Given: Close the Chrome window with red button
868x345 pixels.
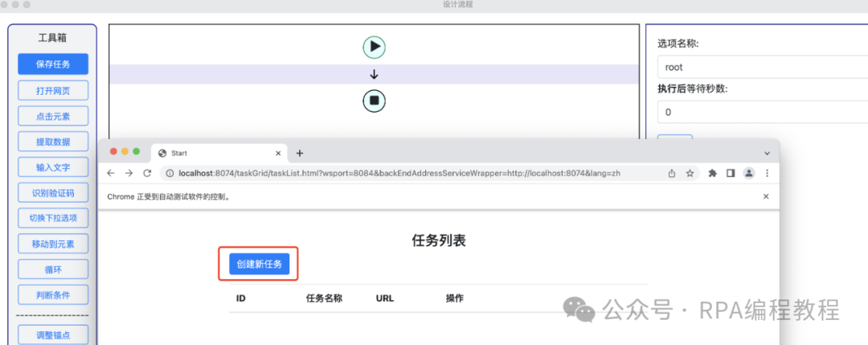Looking at the screenshot, I should point(114,151).
